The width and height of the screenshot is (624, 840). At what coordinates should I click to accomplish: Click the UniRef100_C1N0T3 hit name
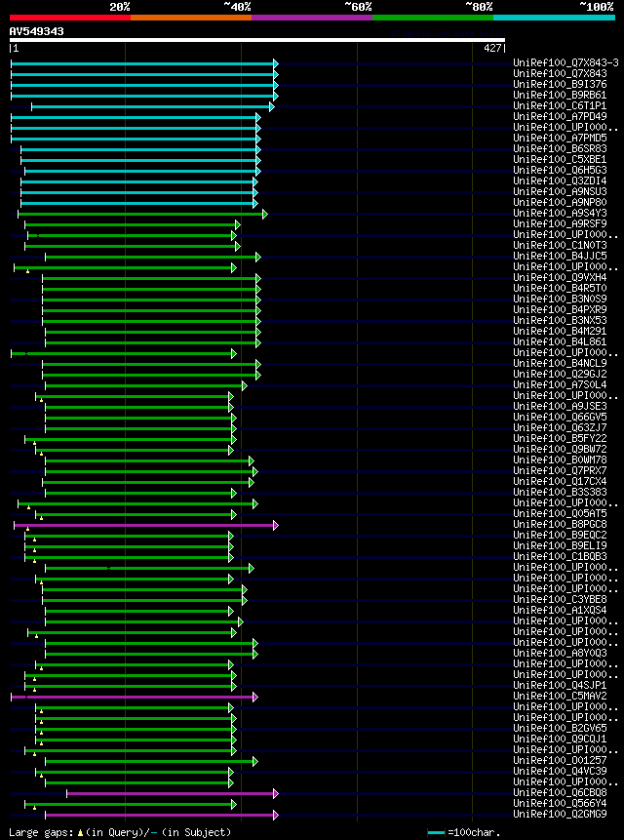click(560, 245)
